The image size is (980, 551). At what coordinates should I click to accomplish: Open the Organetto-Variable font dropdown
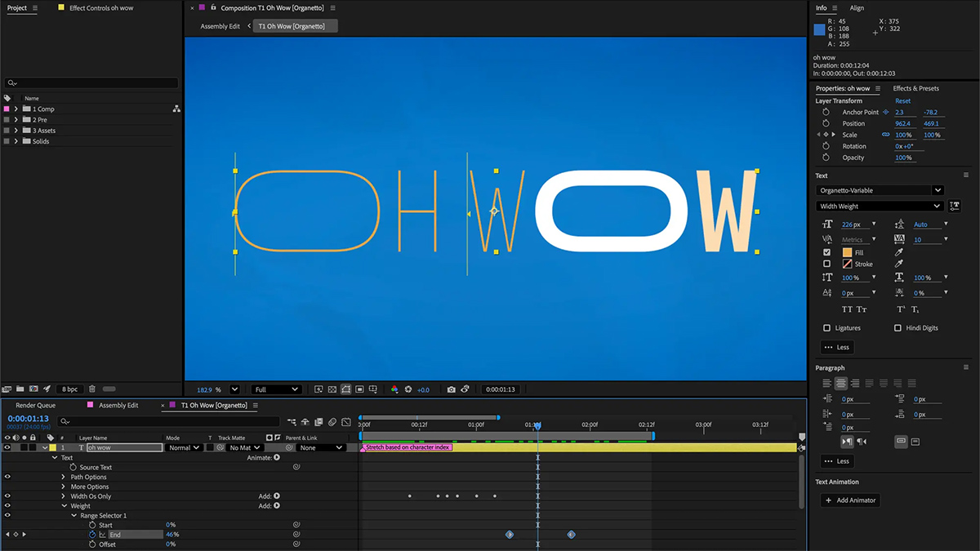pyautogui.click(x=878, y=189)
